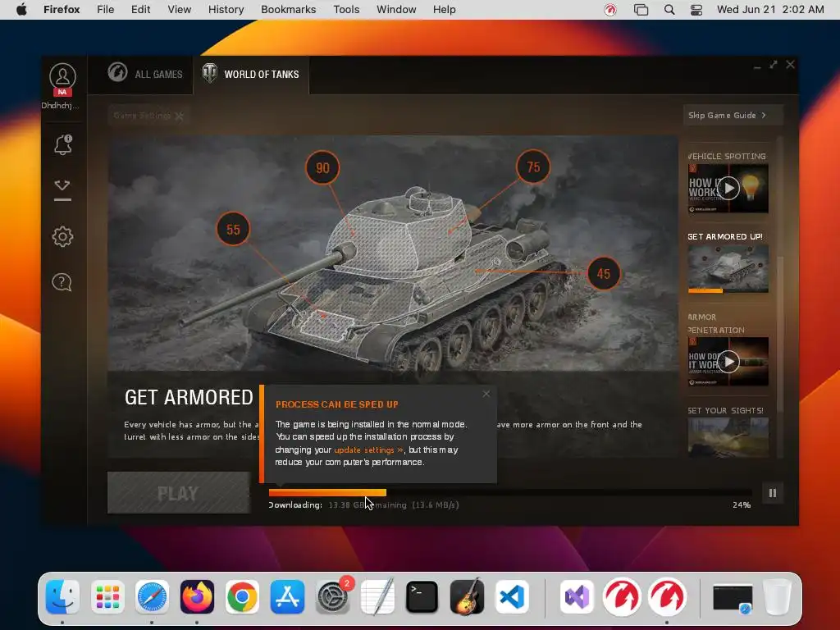This screenshot has height=630, width=840.
Task: Select the Set Your Sights thumbnail
Action: 728,437
